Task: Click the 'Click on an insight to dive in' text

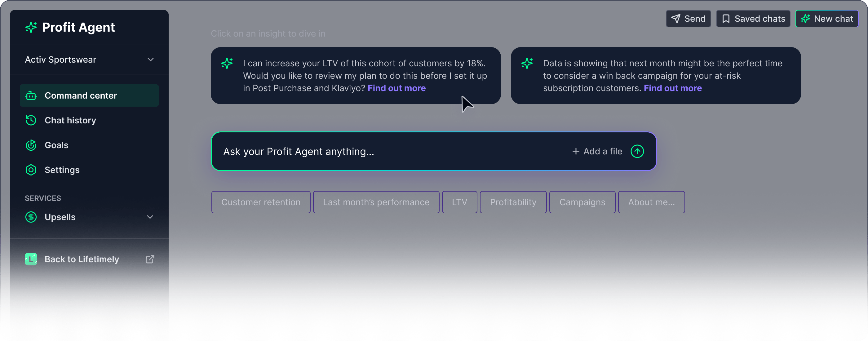Action: 268,34
